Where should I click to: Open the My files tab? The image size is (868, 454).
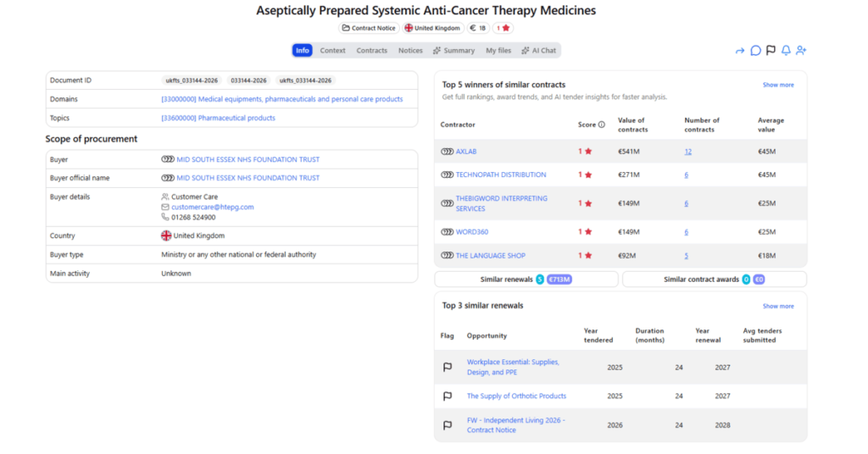point(498,50)
